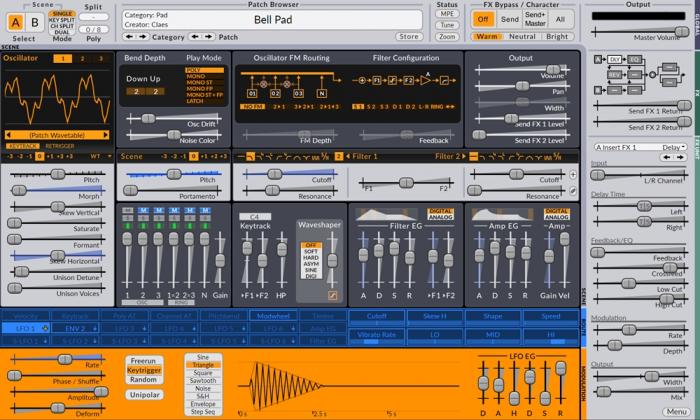Open the ENV 2 modulation source menu arrow
The height and width of the screenshot is (420, 700).
coord(95,328)
